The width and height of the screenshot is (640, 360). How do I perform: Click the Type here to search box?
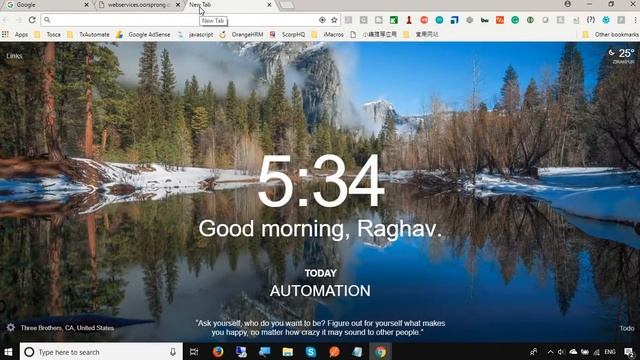101,351
